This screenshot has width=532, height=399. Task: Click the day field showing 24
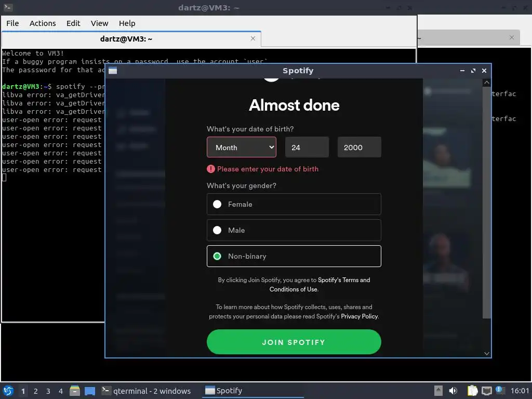point(307,147)
